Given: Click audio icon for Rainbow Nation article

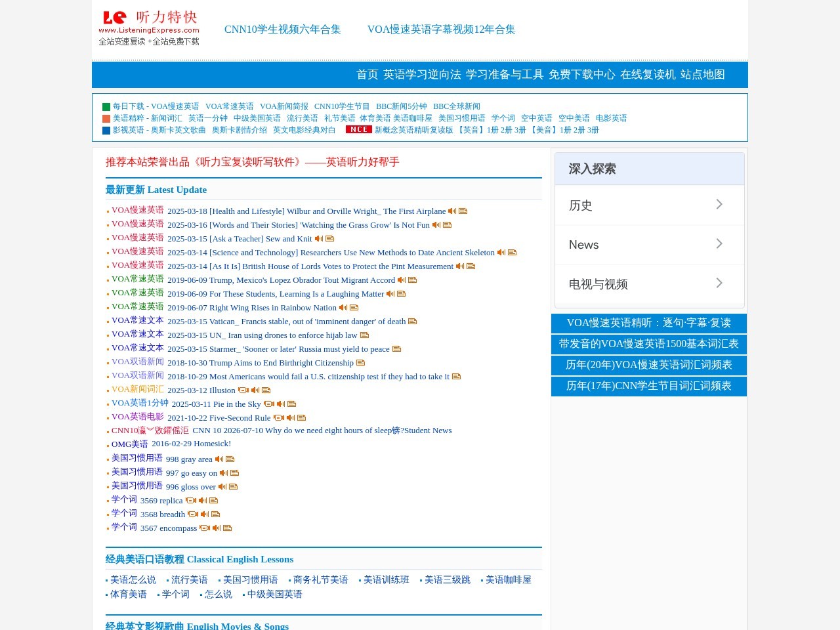Looking at the screenshot, I should (x=343, y=308).
